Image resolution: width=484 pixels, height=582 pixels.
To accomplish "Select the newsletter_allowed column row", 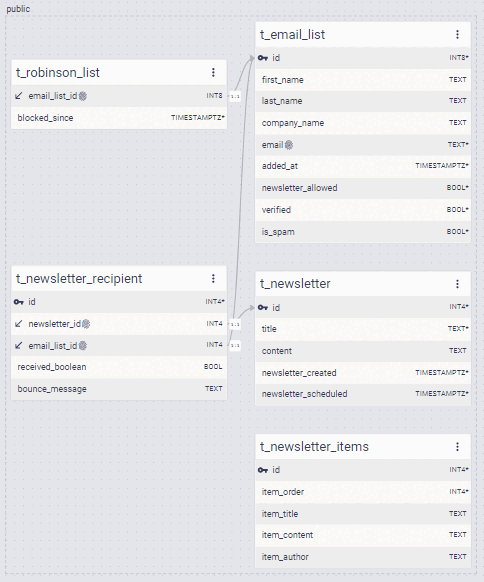I will point(363,188).
